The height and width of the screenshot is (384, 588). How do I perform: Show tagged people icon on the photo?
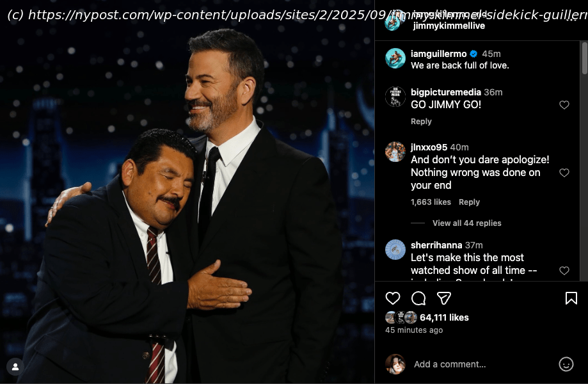(15, 367)
